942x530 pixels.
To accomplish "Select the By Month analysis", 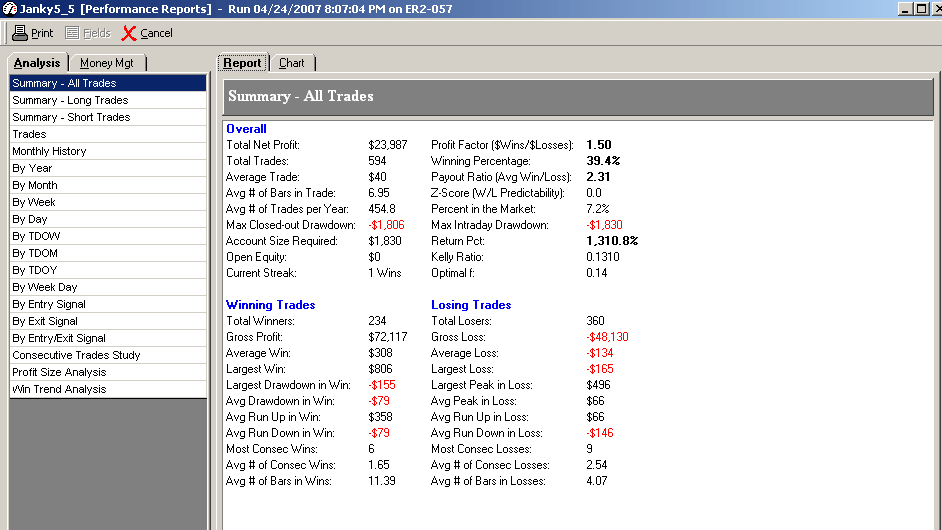I will (x=108, y=185).
